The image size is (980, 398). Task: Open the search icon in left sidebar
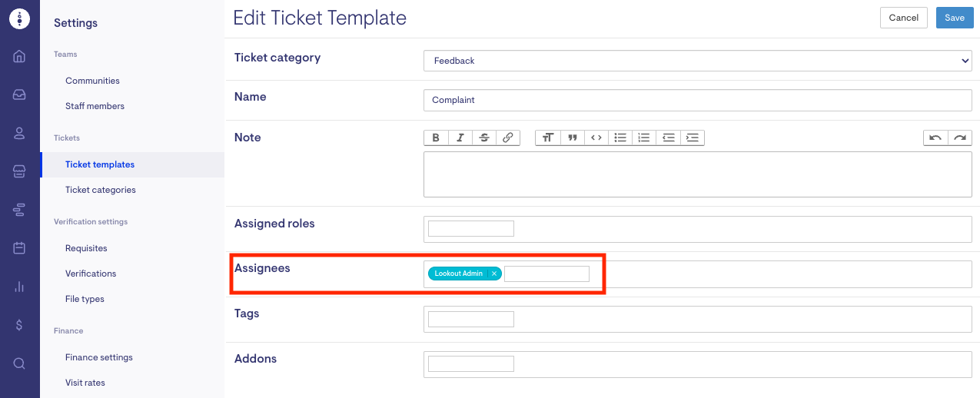click(19, 363)
